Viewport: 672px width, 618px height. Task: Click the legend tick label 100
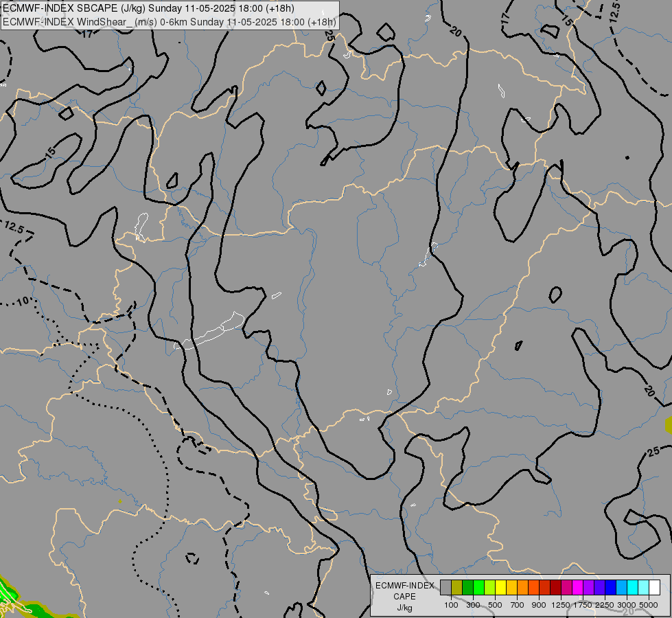pyautogui.click(x=451, y=605)
